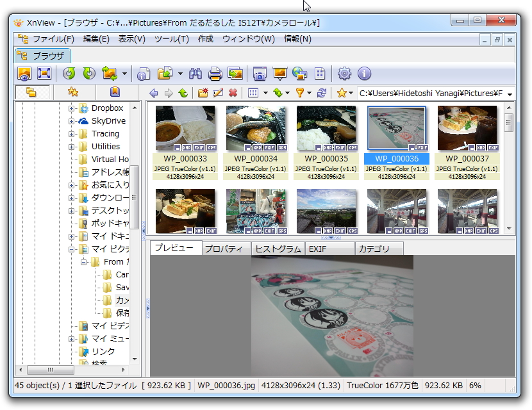Open XnView settings with the gear icon
The height and width of the screenshot is (410, 532).
click(x=344, y=74)
